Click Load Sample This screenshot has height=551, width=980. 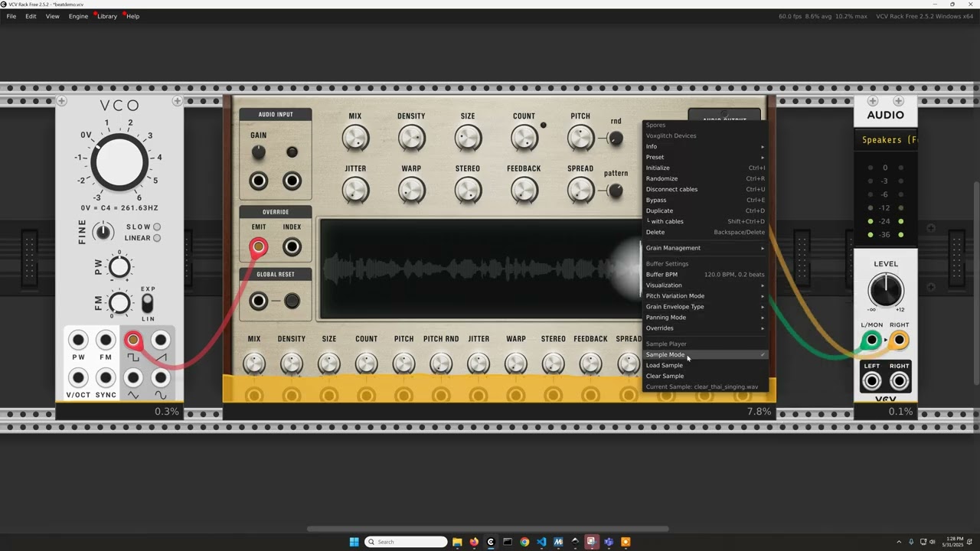click(x=704, y=365)
